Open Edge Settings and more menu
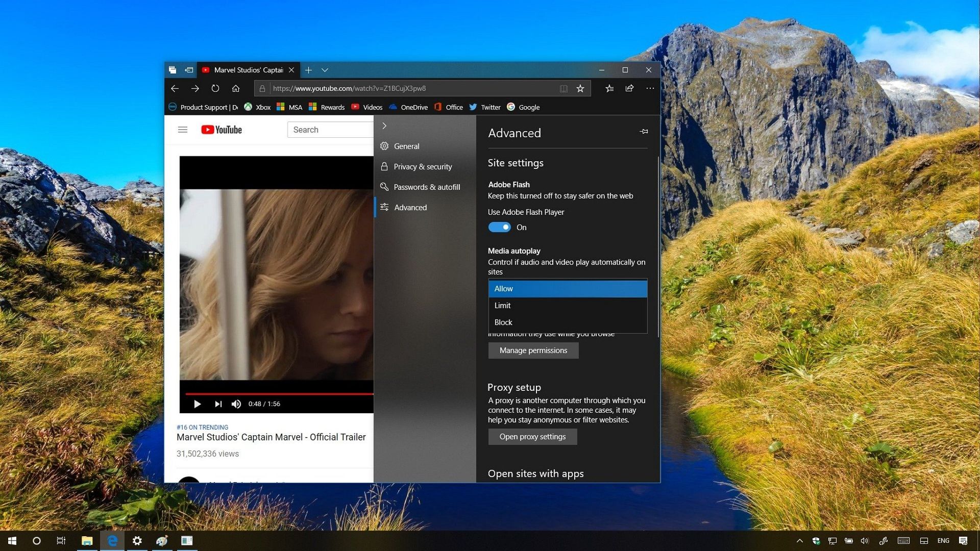Screen dimensions: 980x551 [x=650, y=88]
